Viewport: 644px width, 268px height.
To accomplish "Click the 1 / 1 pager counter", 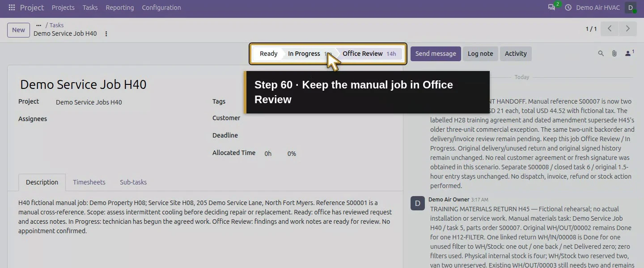I will point(591,29).
